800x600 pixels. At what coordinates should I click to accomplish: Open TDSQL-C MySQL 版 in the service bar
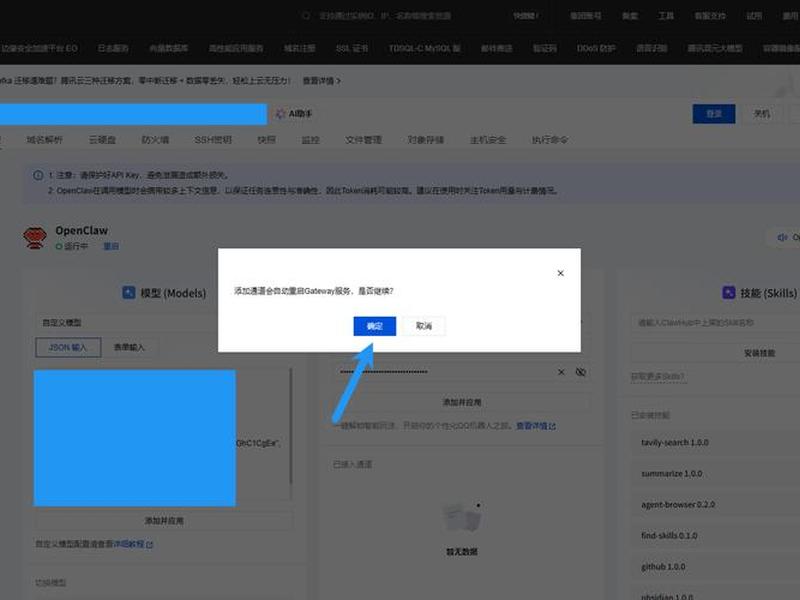coord(424,48)
